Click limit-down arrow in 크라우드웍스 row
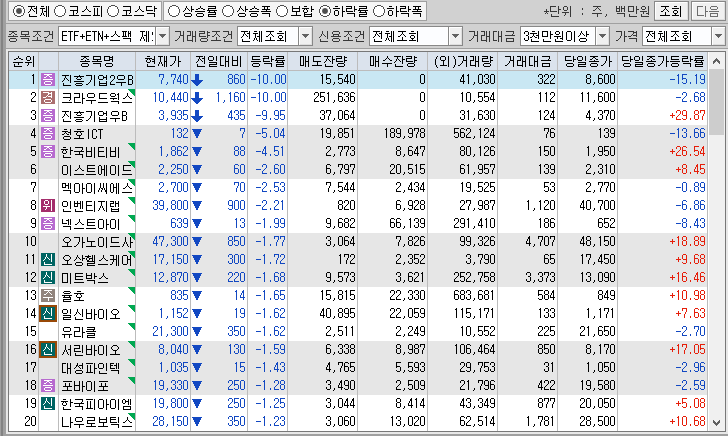The width and height of the screenshot is (728, 436). (197, 98)
